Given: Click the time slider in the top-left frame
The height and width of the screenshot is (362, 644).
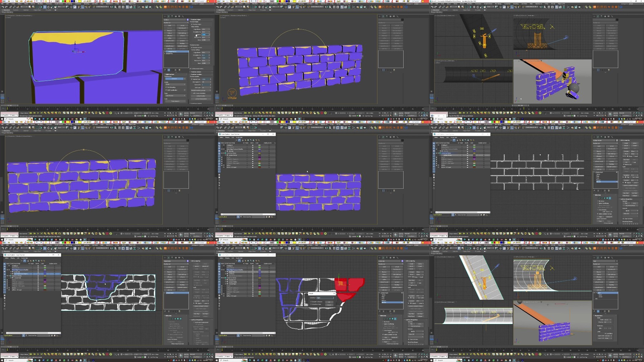Looking at the screenshot, I should coord(9,105).
